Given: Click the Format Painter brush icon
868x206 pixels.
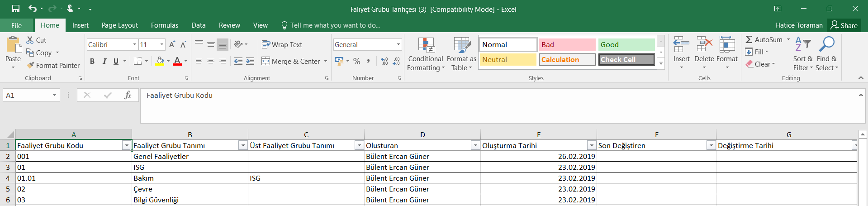Looking at the screenshot, I should pos(30,66).
